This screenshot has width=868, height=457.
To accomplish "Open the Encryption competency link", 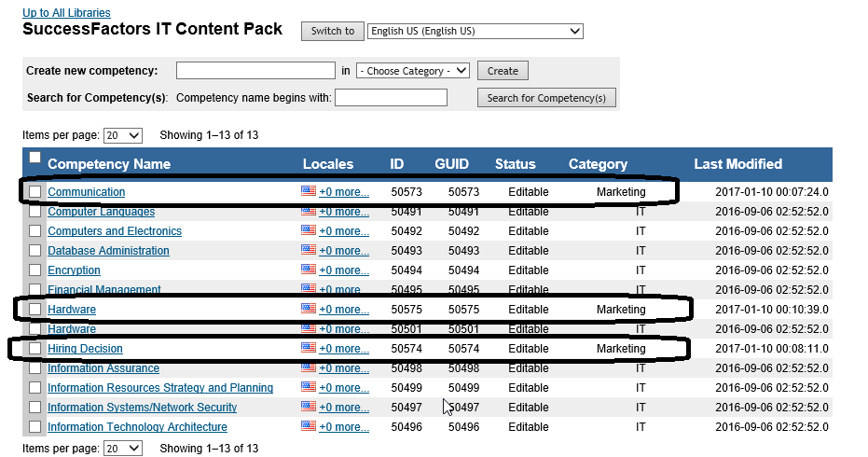I will [x=75, y=270].
